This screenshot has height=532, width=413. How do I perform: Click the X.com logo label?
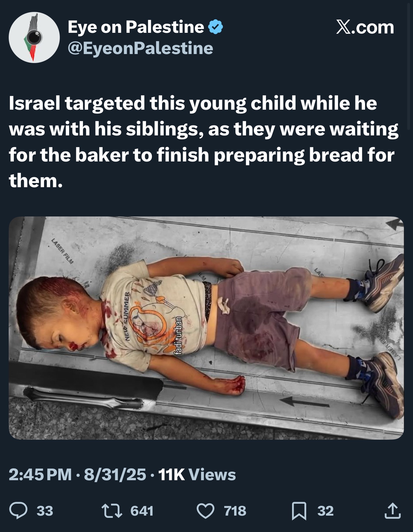[365, 27]
